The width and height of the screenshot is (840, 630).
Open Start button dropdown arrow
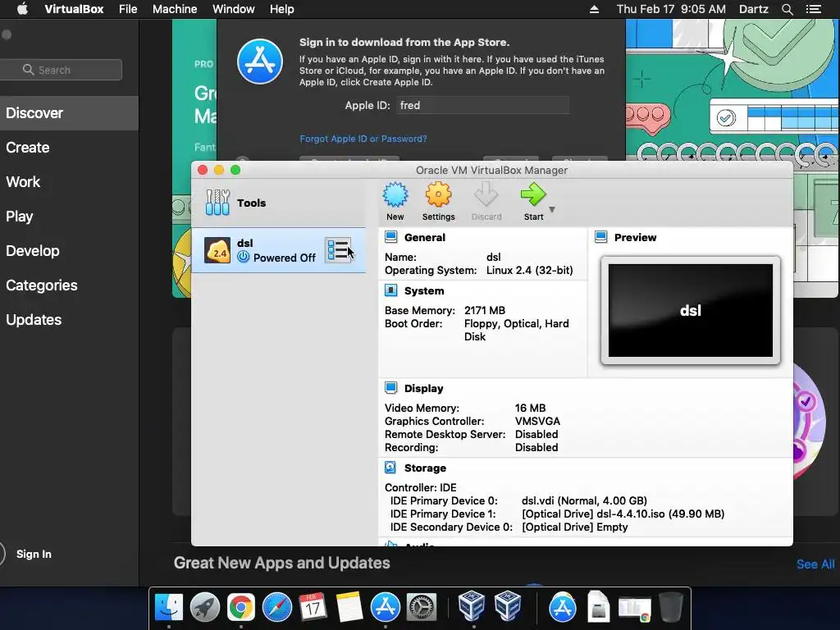point(552,209)
